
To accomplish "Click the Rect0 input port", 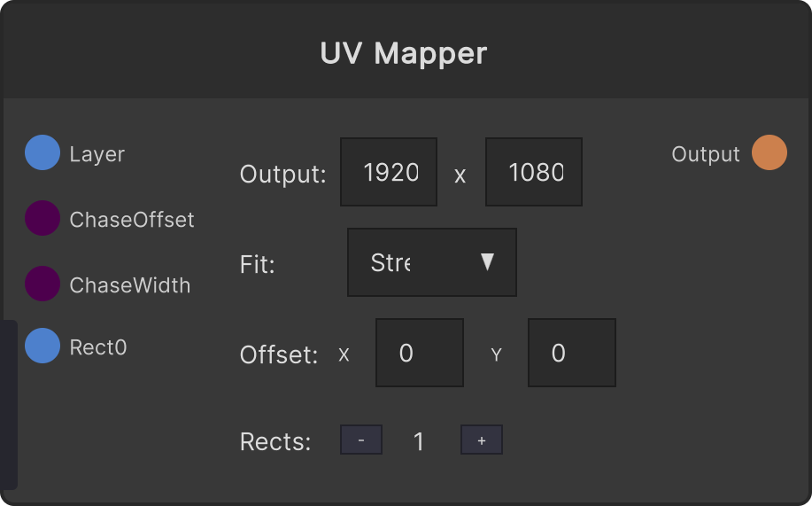I will 43,346.
